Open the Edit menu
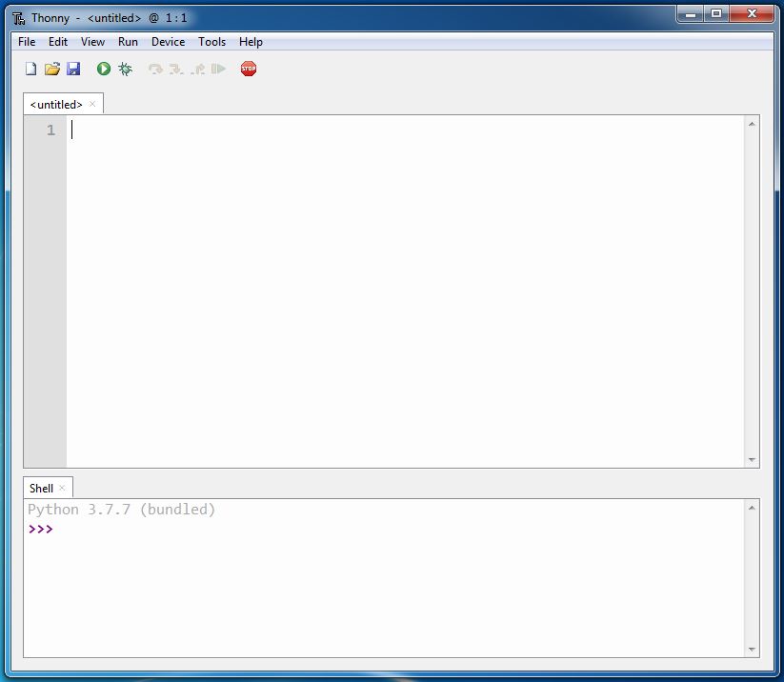The height and width of the screenshot is (682, 784). click(58, 42)
